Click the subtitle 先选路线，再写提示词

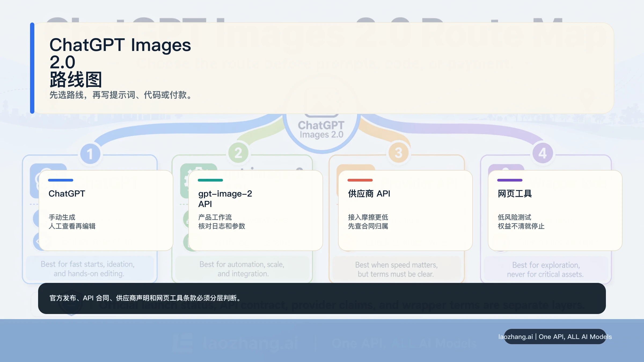coord(121,95)
